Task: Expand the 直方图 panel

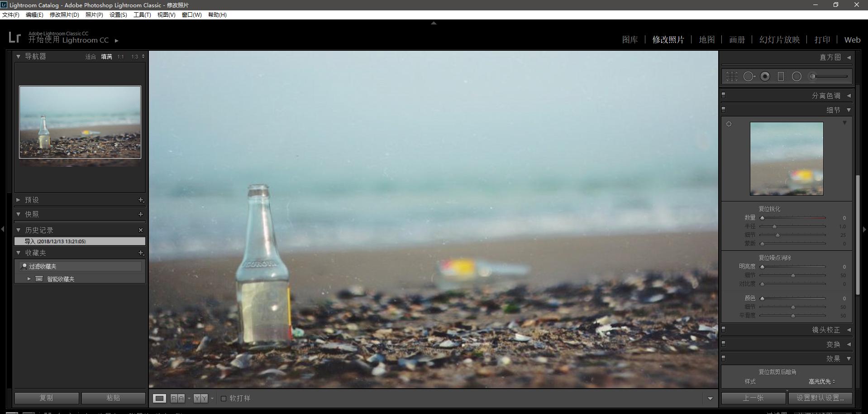Action: [x=849, y=58]
